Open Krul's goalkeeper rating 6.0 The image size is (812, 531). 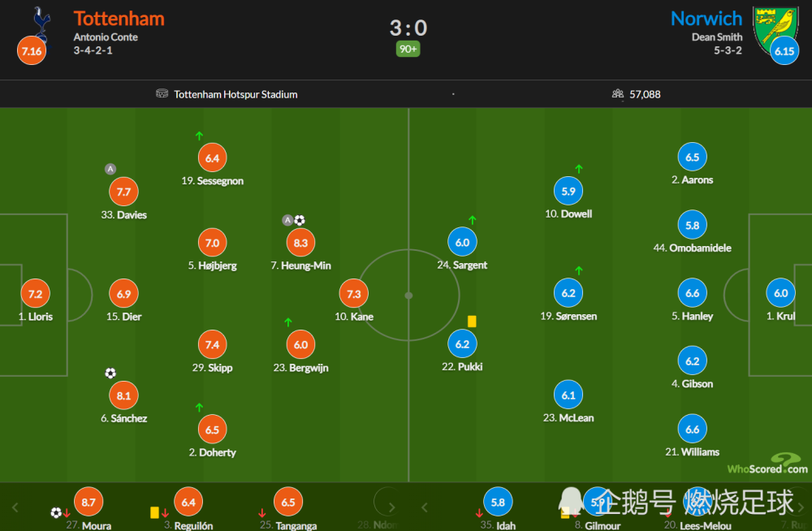point(781,293)
